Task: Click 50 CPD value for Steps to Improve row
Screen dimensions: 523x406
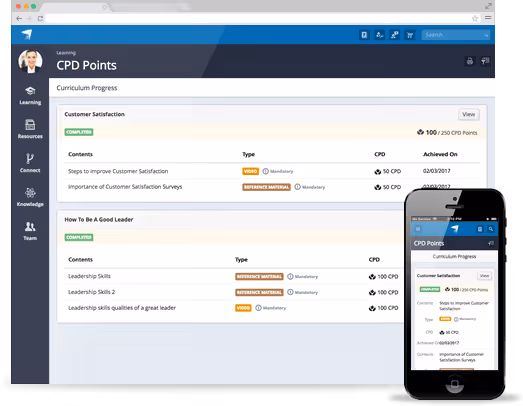Action: point(387,171)
